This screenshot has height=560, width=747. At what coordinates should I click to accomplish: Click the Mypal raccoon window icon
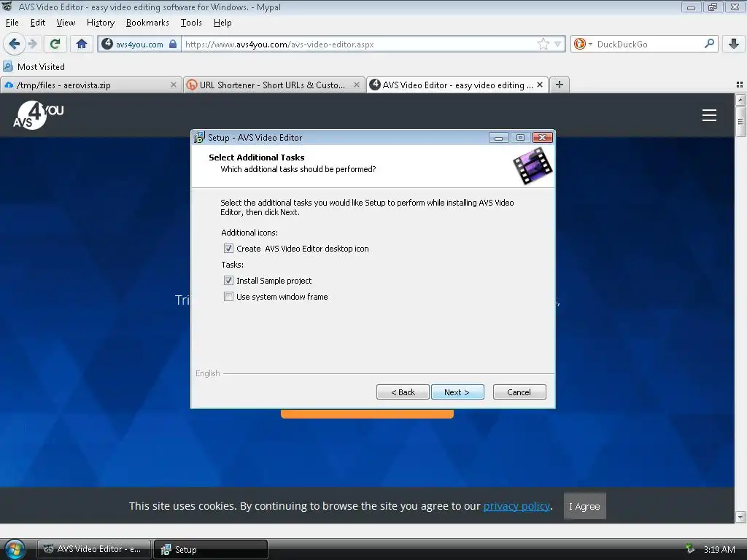pyautogui.click(x=7, y=7)
